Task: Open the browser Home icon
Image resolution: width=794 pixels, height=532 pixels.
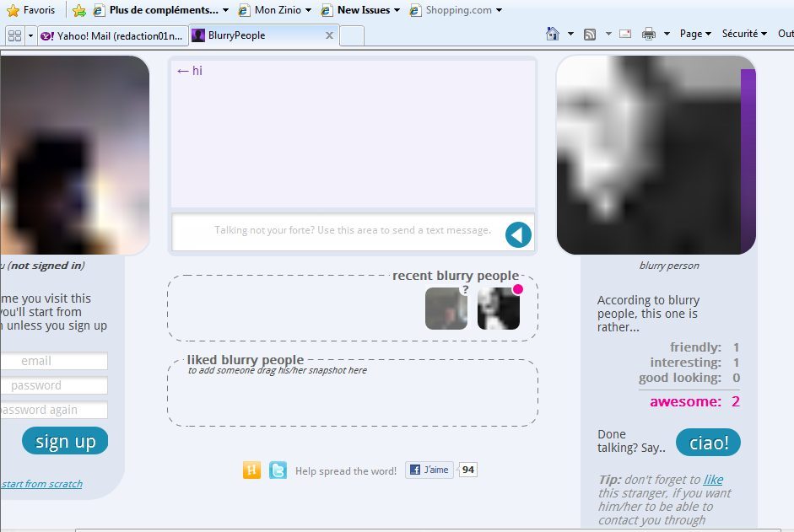Action: click(553, 34)
